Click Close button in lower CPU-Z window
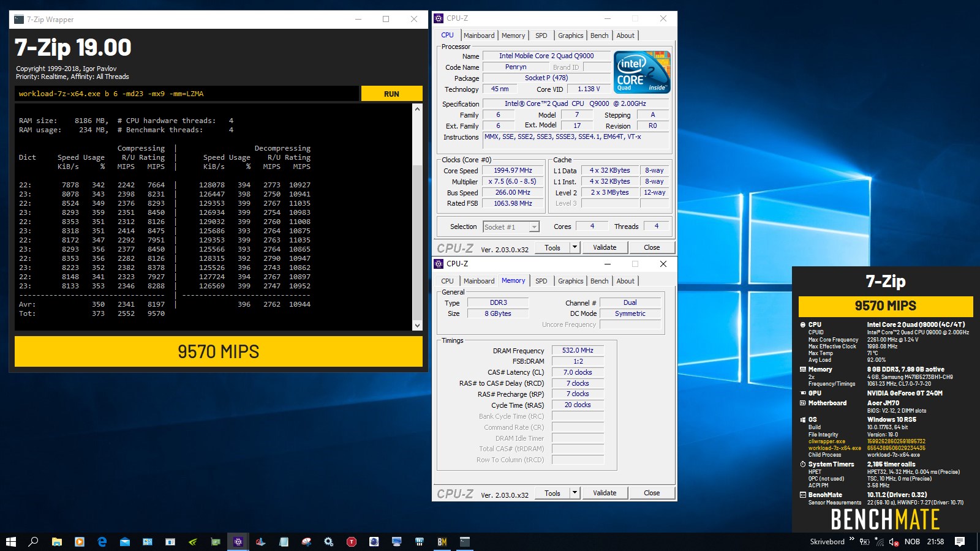The image size is (980, 551). (x=652, y=493)
